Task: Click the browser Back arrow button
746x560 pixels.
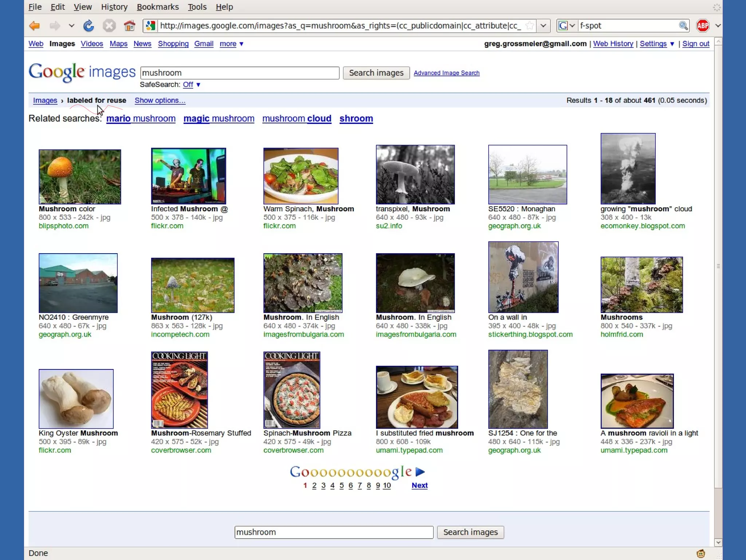Action: 35,26
